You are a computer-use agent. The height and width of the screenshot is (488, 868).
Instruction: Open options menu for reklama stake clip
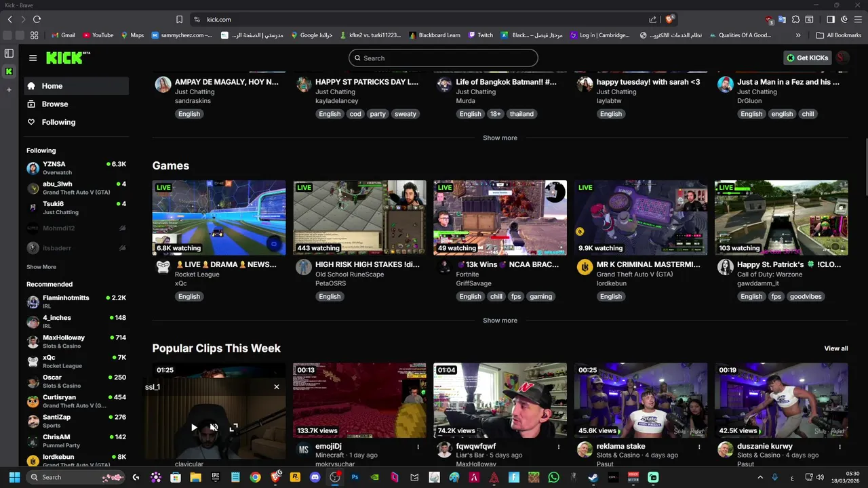point(699,447)
